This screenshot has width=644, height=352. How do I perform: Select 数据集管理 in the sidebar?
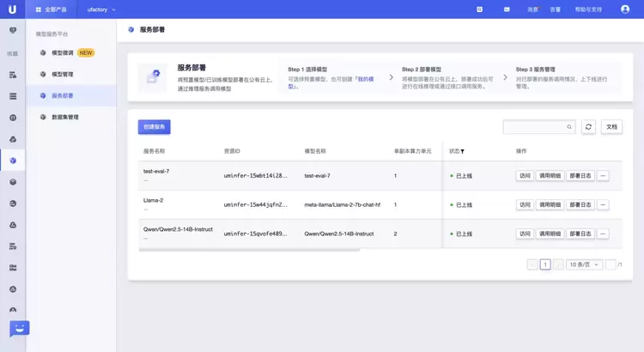click(65, 117)
